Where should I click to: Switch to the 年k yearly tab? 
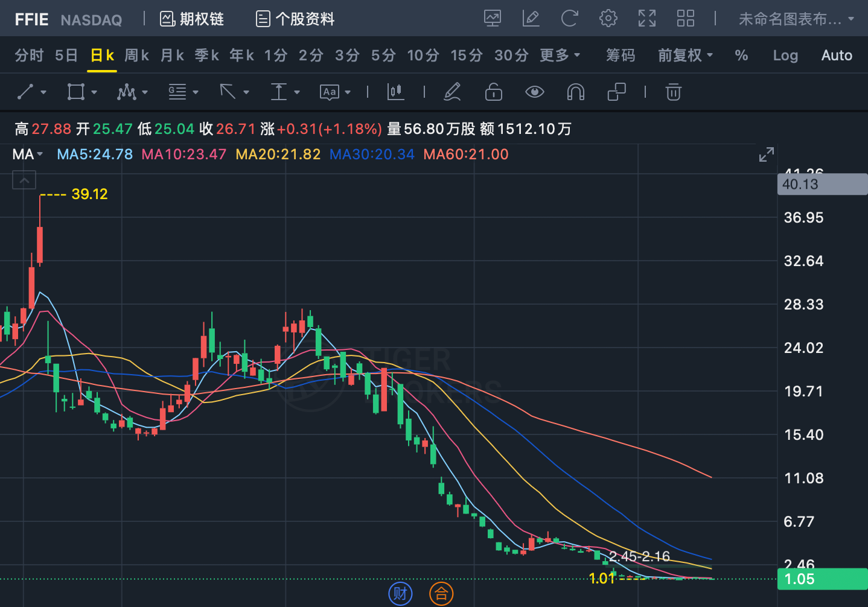242,56
